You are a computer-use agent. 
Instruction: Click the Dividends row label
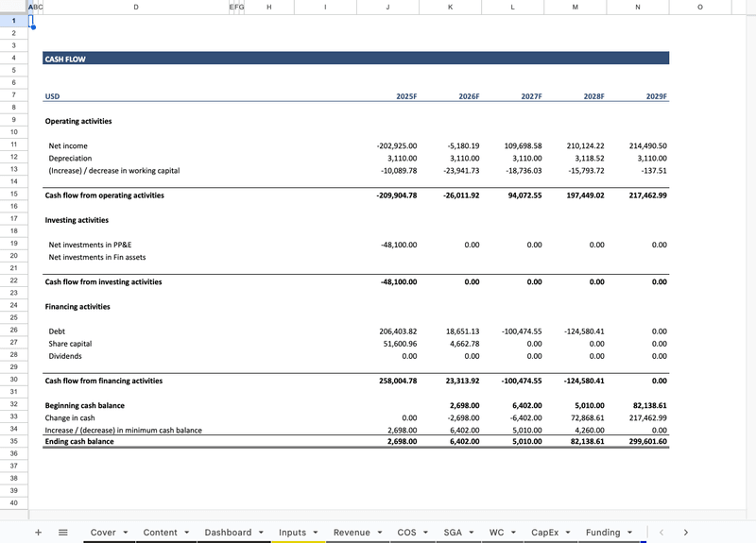coord(65,356)
